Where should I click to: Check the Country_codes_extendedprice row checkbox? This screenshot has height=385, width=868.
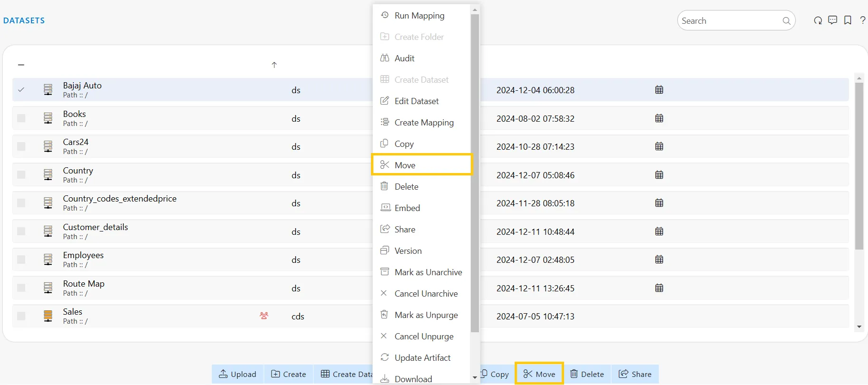(21, 202)
